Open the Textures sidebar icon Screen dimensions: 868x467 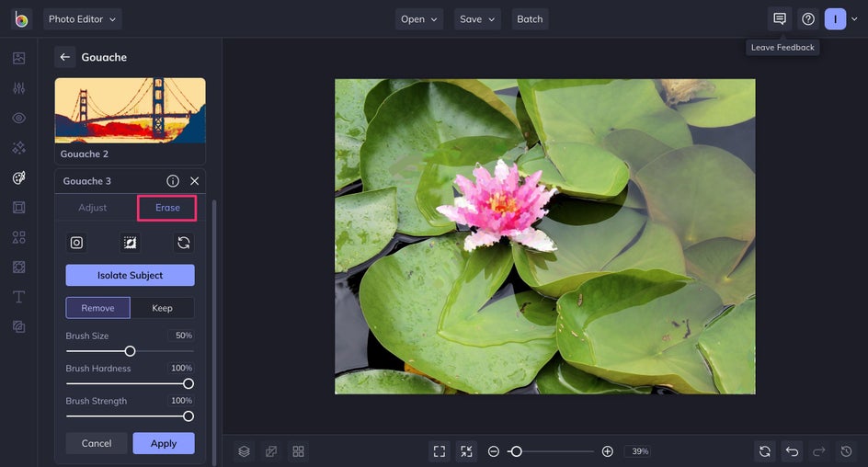click(x=18, y=268)
